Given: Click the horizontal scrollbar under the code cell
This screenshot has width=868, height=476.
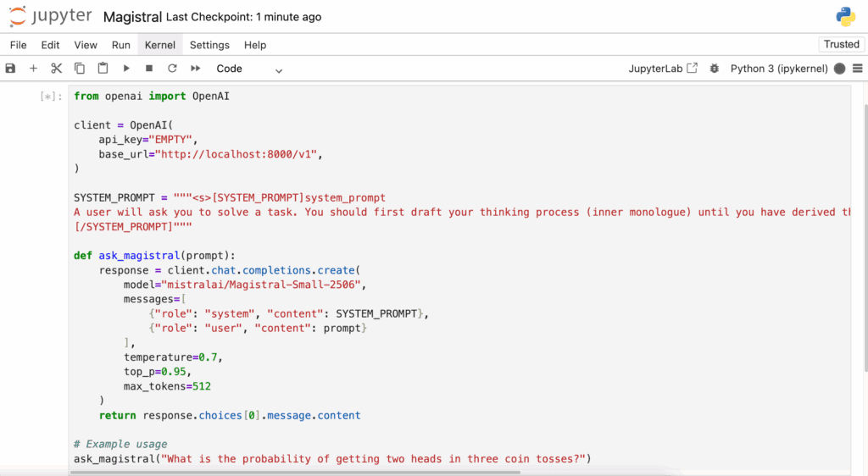Looking at the screenshot, I should 295,473.
